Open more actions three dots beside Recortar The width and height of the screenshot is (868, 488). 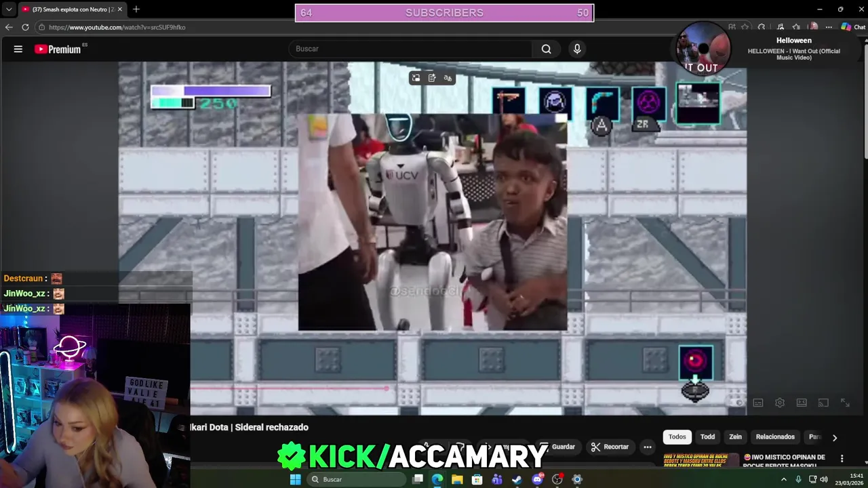648,447
